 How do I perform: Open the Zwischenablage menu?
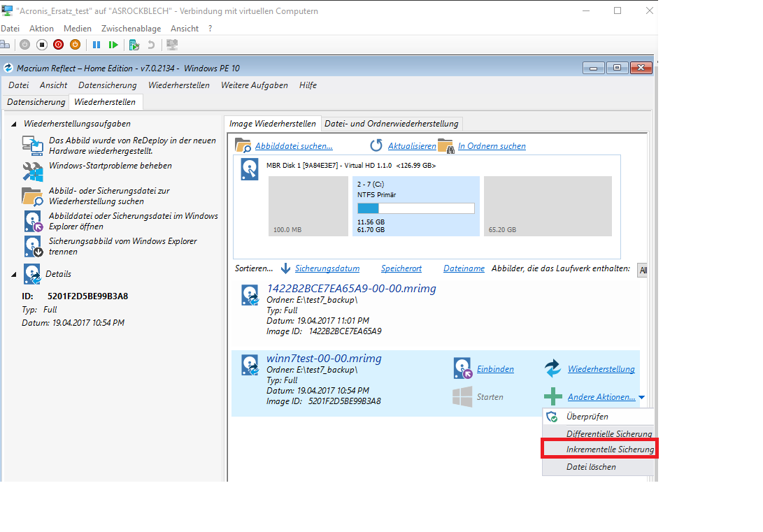click(131, 28)
